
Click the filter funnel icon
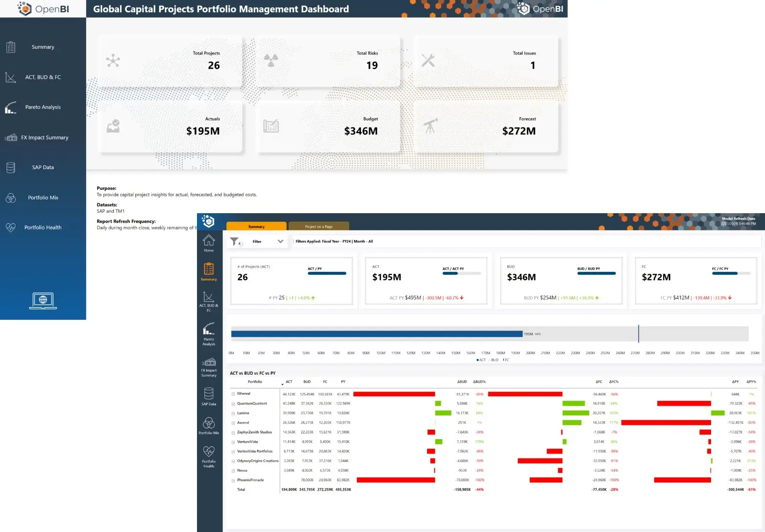coord(234,241)
